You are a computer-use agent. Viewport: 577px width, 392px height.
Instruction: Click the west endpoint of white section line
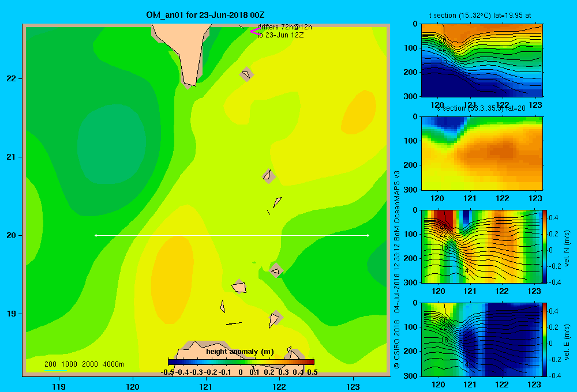tap(96, 235)
